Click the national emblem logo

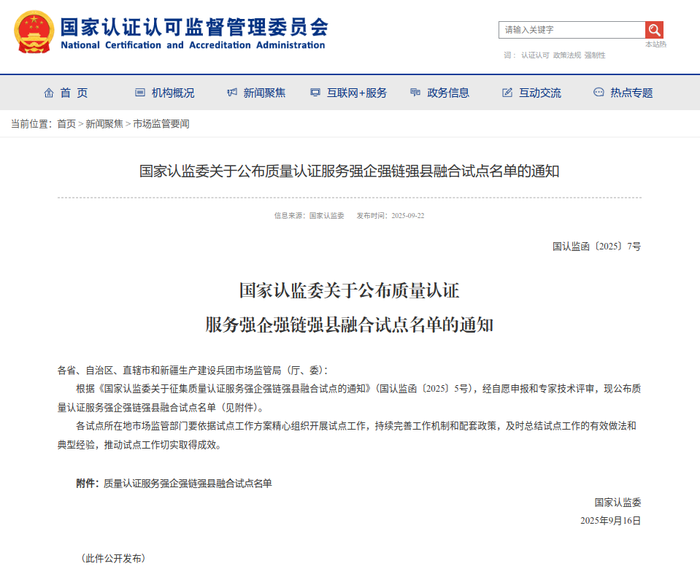[33, 32]
